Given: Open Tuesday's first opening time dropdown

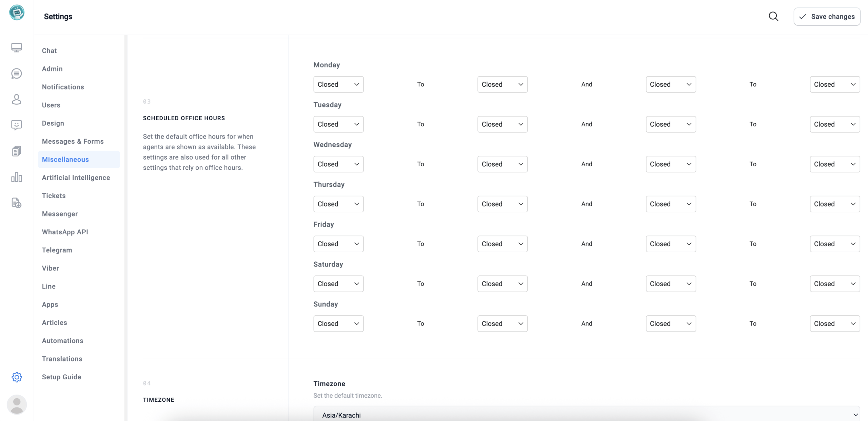Looking at the screenshot, I should 338,124.
